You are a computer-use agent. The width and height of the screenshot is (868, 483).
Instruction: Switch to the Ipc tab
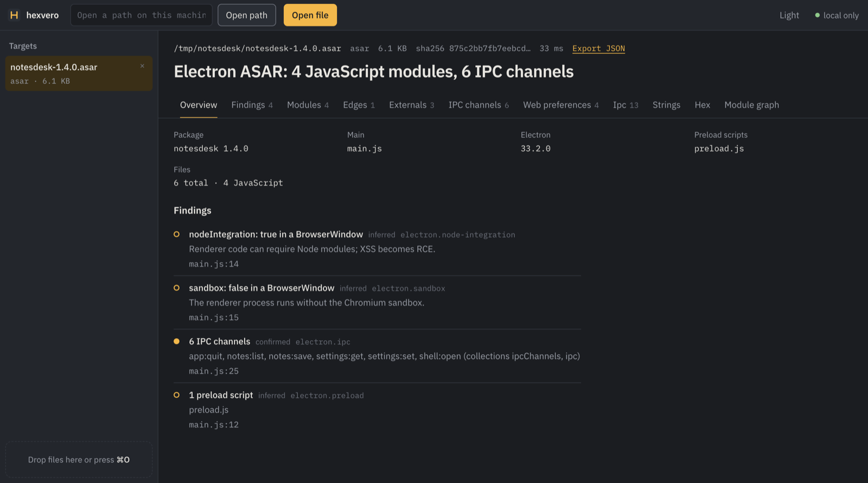[x=626, y=105]
